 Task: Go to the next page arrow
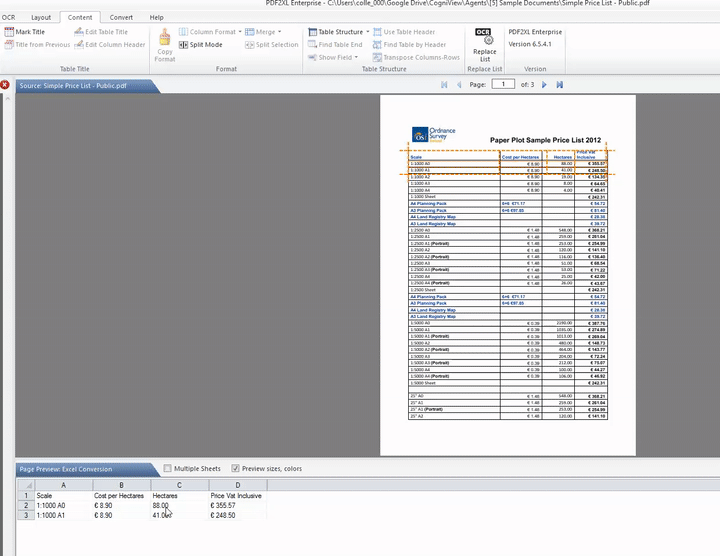click(545, 86)
